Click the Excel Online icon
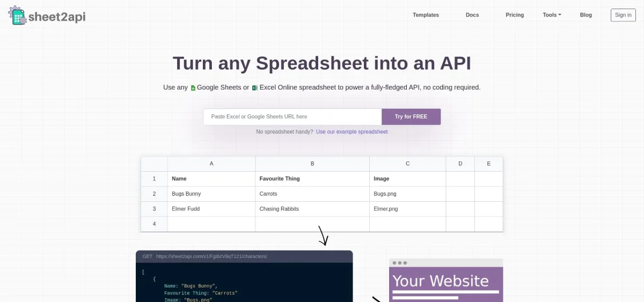644x302 pixels. point(255,88)
